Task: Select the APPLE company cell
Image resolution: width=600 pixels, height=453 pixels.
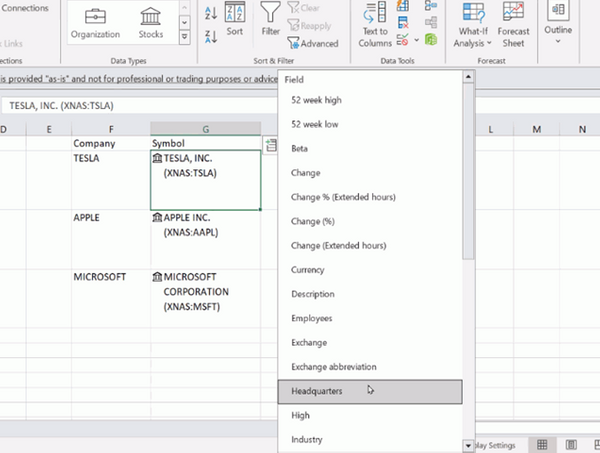Action: click(111, 240)
